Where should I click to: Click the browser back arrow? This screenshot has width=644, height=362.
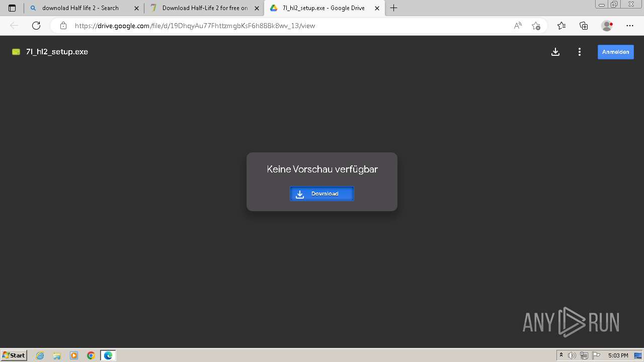(14, 26)
